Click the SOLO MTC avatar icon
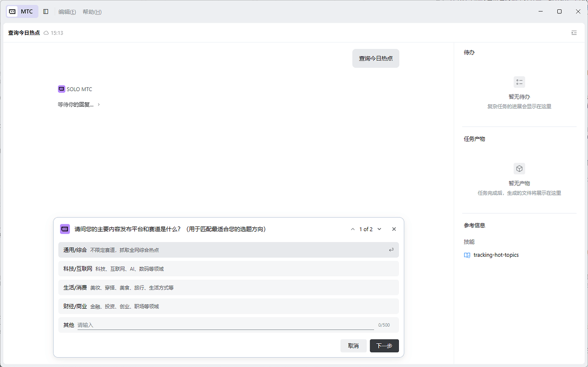Screen dimensions: 588x367 pyautogui.click(x=61, y=89)
